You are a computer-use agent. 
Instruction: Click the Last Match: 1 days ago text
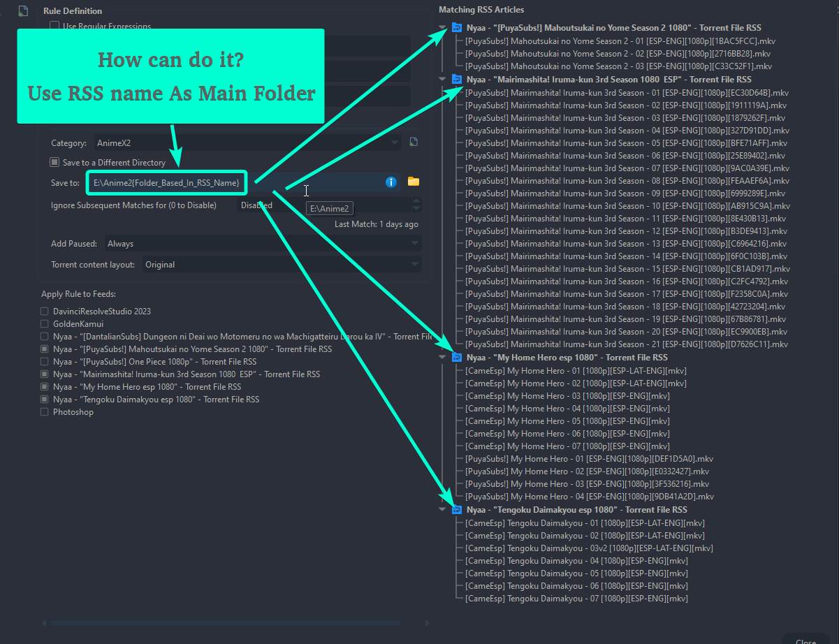click(x=377, y=224)
